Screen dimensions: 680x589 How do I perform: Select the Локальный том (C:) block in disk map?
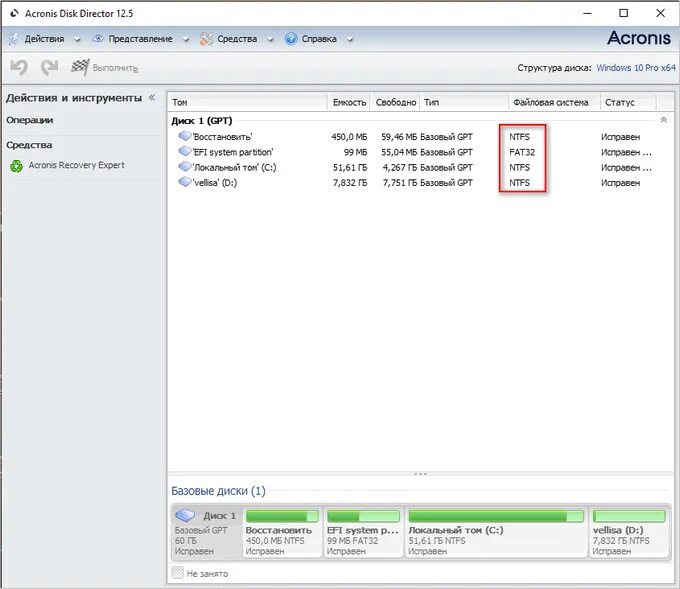point(496,533)
